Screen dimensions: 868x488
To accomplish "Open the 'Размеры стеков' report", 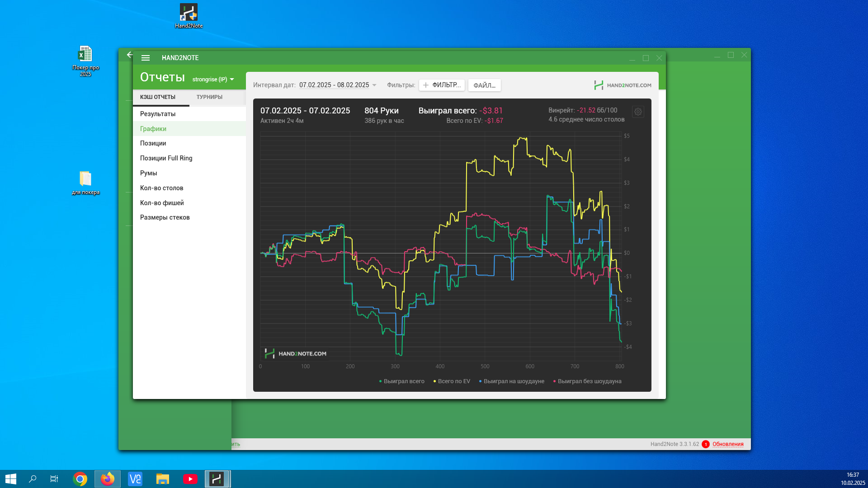I will click(x=189, y=217).
